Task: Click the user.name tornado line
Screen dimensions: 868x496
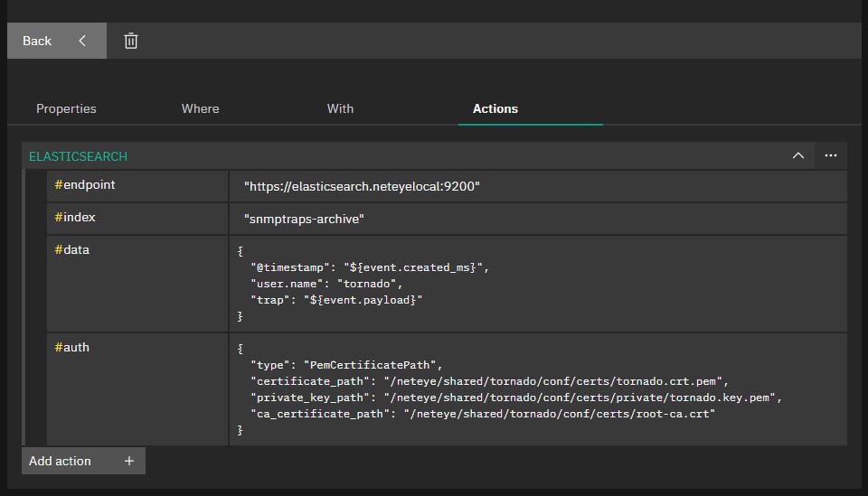Action: point(326,284)
